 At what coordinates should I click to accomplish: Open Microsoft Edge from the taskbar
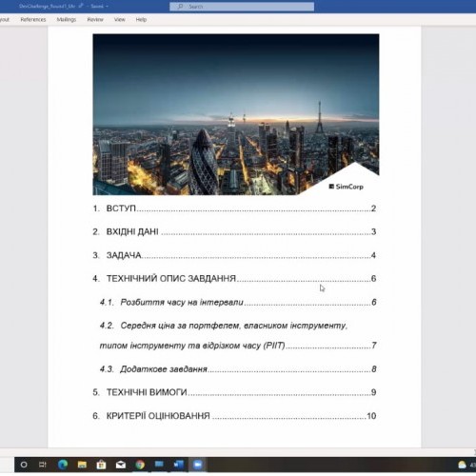coord(63,465)
